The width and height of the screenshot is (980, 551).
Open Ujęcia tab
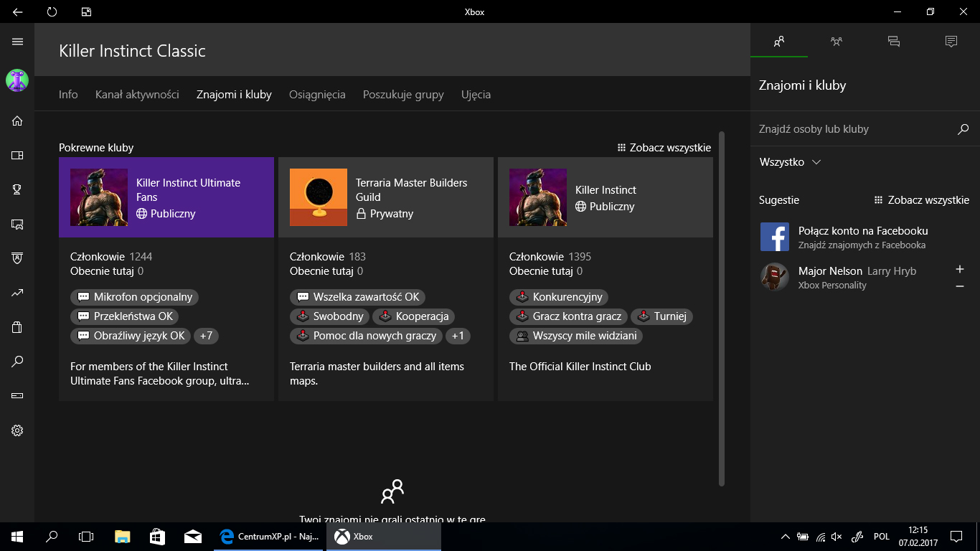(476, 94)
